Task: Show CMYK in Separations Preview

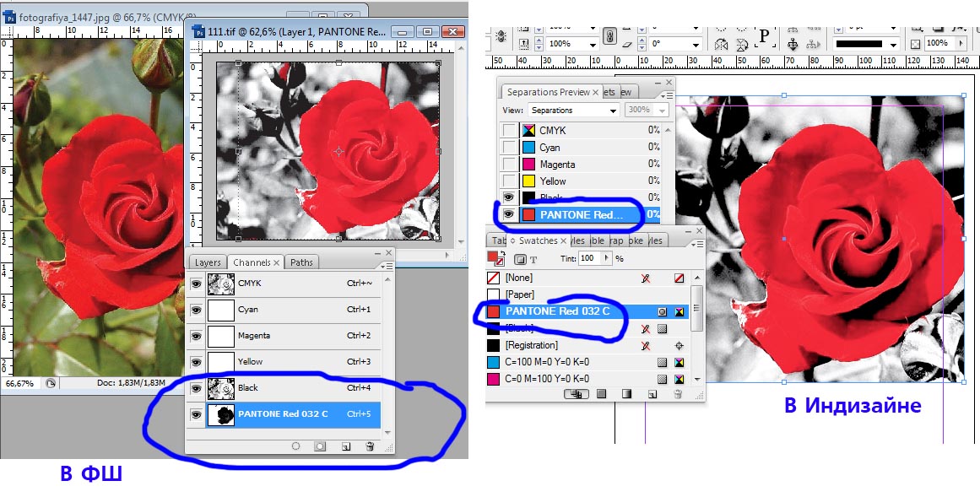Action: tap(509, 130)
